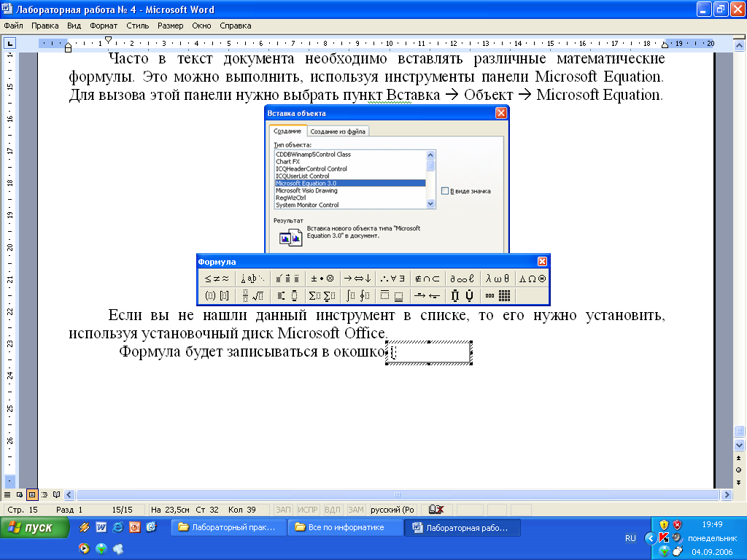
Task: Open the lowercase Greek letters palette (λωθ)
Action: [498, 279]
